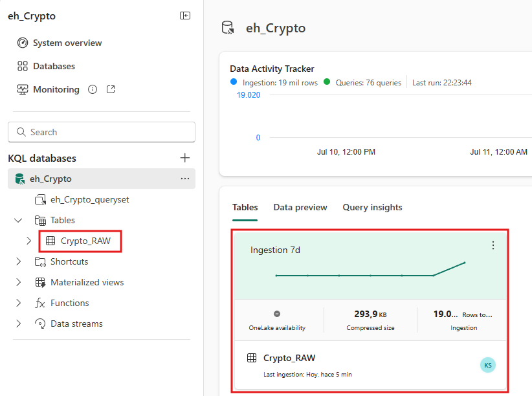Screen dimensions: 532x396
Task: Click 'Ingestion: 19 mil rows' text
Action: pos(280,83)
